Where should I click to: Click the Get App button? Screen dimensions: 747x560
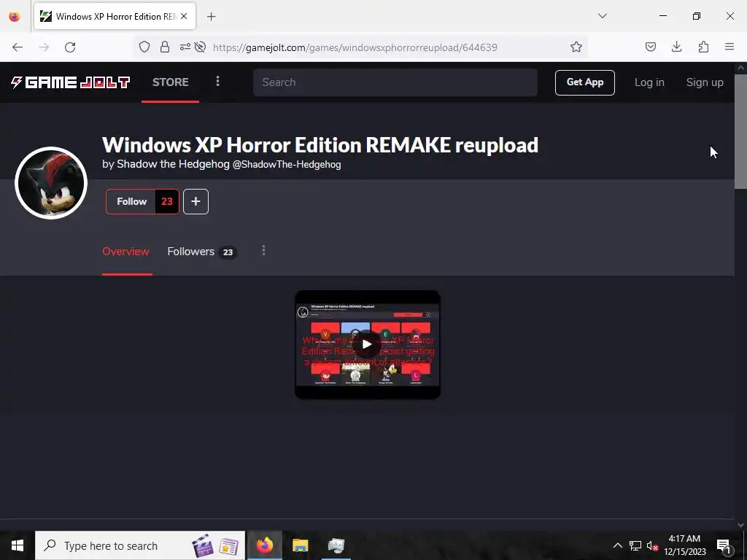(584, 82)
